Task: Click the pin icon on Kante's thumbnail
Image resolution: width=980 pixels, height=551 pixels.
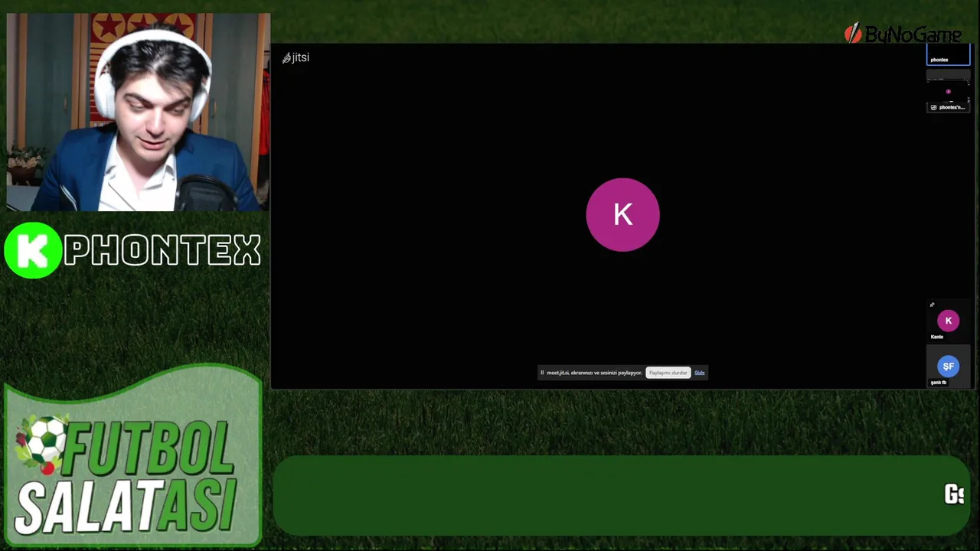Action: click(x=932, y=305)
